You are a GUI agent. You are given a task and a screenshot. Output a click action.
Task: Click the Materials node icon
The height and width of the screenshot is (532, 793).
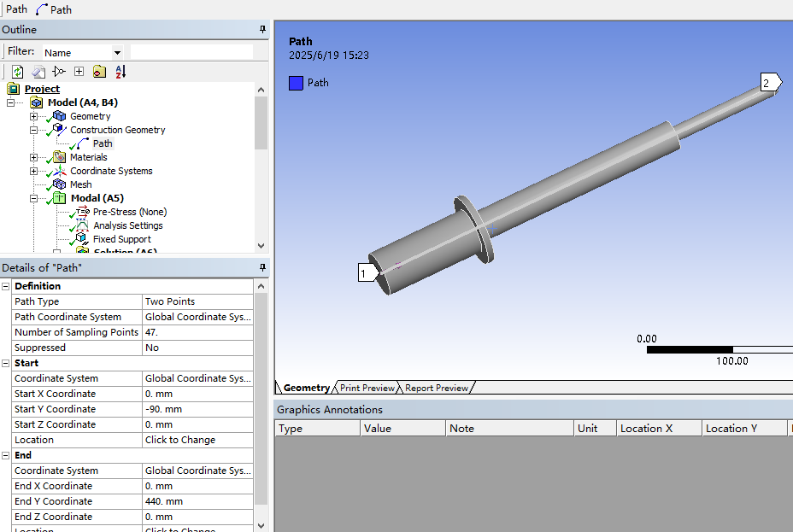pos(59,157)
